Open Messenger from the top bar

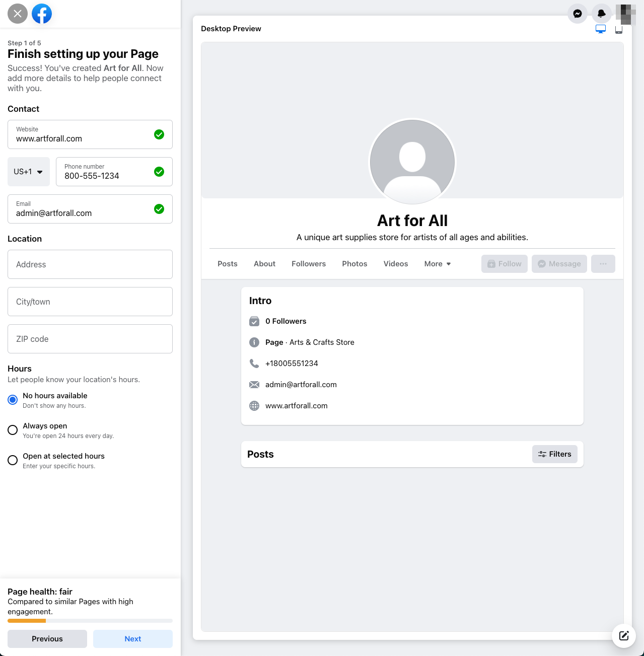(577, 14)
